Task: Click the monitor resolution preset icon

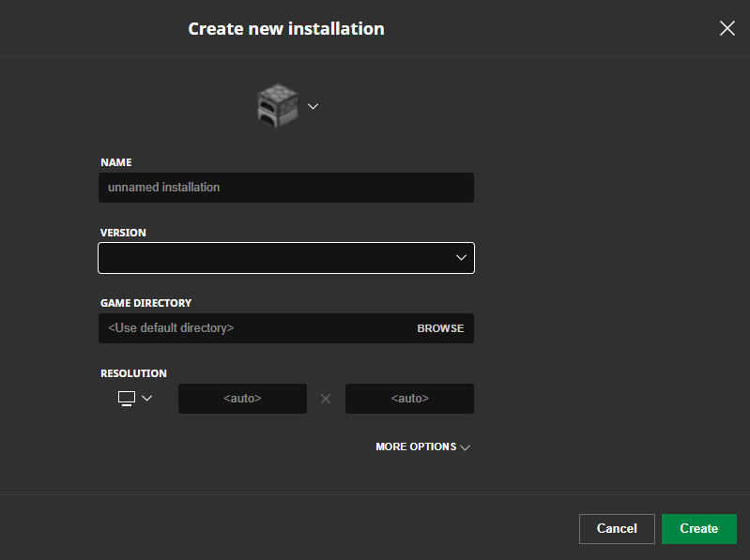Action: point(127,398)
